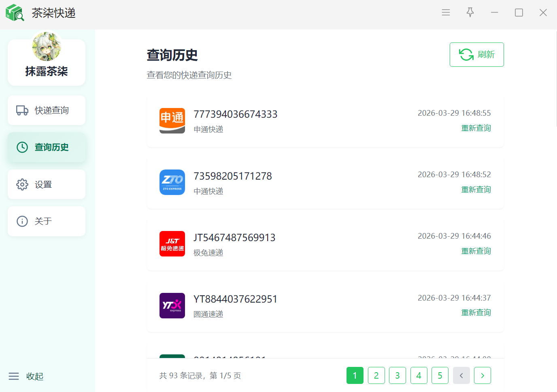
Task: Click the ZTO Express logo icon
Action: point(172,182)
